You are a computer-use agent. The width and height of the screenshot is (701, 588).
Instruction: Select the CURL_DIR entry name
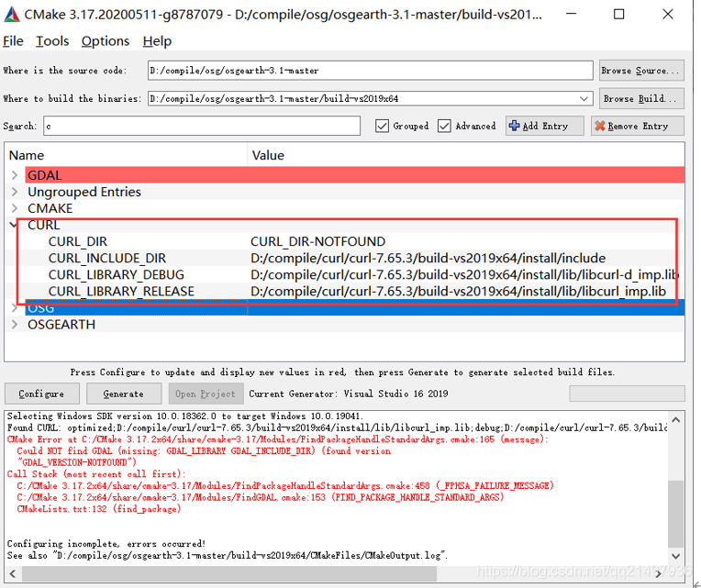coord(78,242)
